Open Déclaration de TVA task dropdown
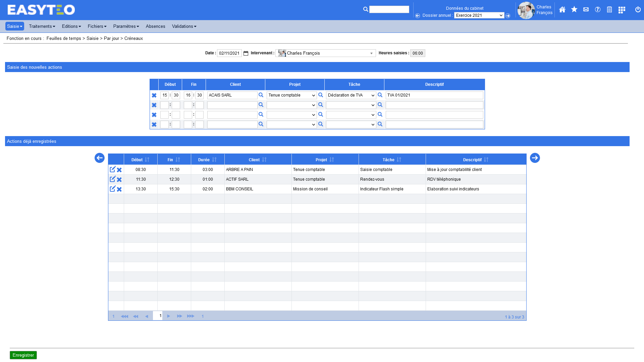The height and width of the screenshot is (362, 644). [351, 96]
